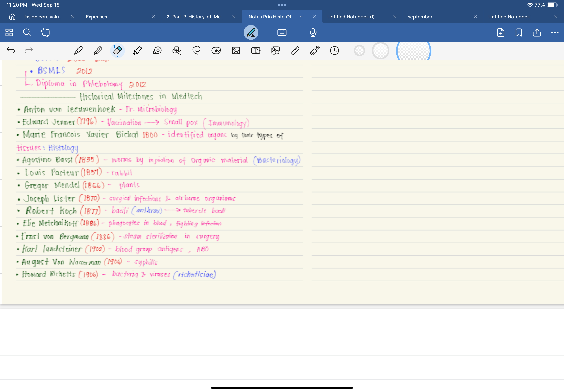Add a new page
Viewport: 564px width, 392px height.
click(500, 32)
